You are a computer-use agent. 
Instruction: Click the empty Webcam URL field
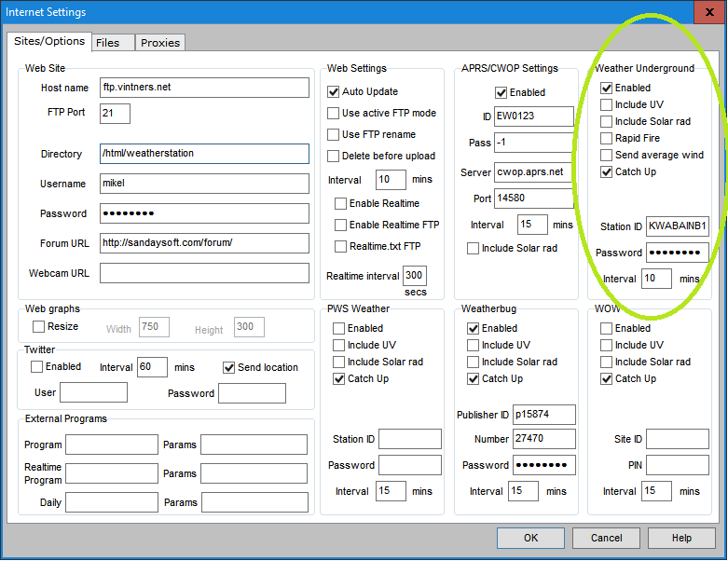203,273
